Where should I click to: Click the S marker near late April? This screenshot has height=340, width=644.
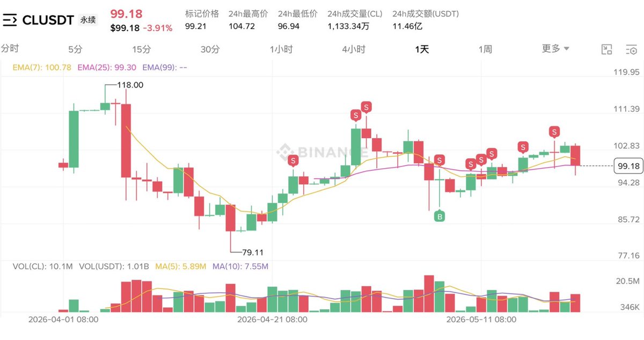point(293,160)
